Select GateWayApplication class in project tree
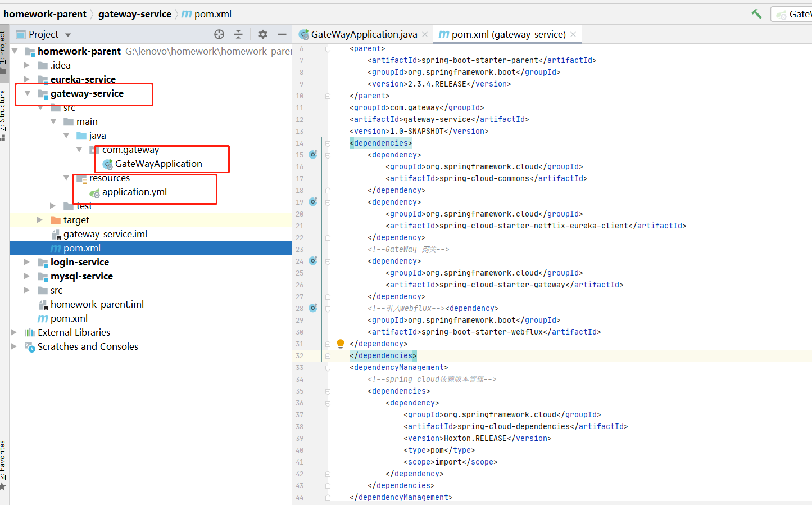Image resolution: width=812 pixels, height=505 pixels. [x=158, y=164]
